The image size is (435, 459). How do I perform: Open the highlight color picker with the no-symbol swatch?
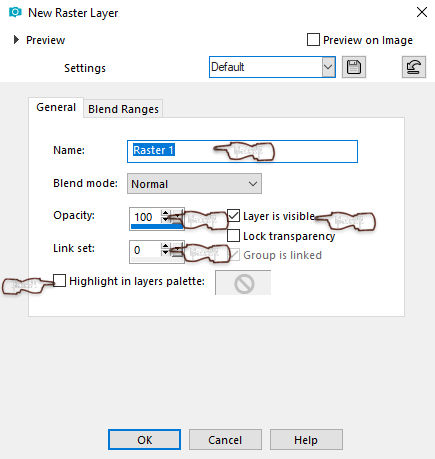click(243, 283)
